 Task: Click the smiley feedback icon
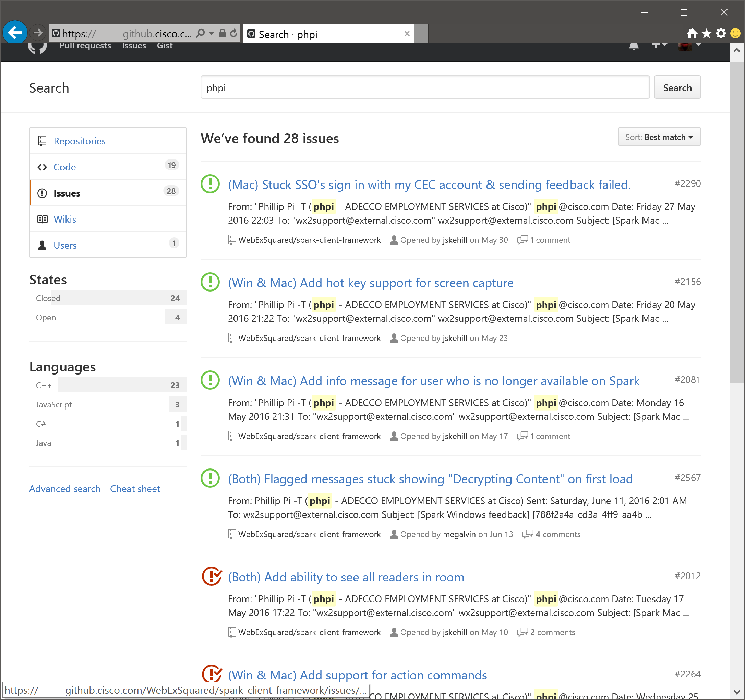(735, 34)
